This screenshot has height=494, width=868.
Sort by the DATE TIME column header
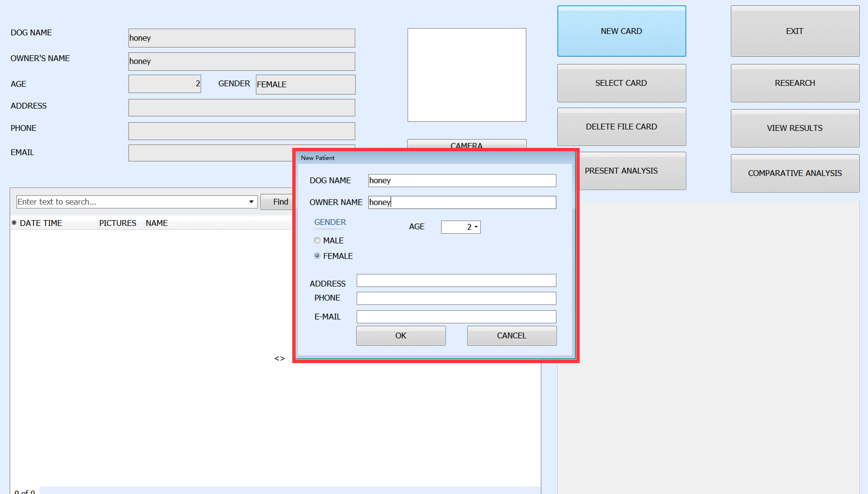[x=41, y=223]
